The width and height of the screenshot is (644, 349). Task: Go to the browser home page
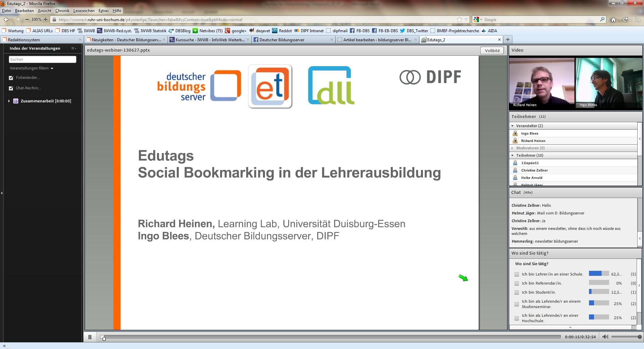(613, 20)
